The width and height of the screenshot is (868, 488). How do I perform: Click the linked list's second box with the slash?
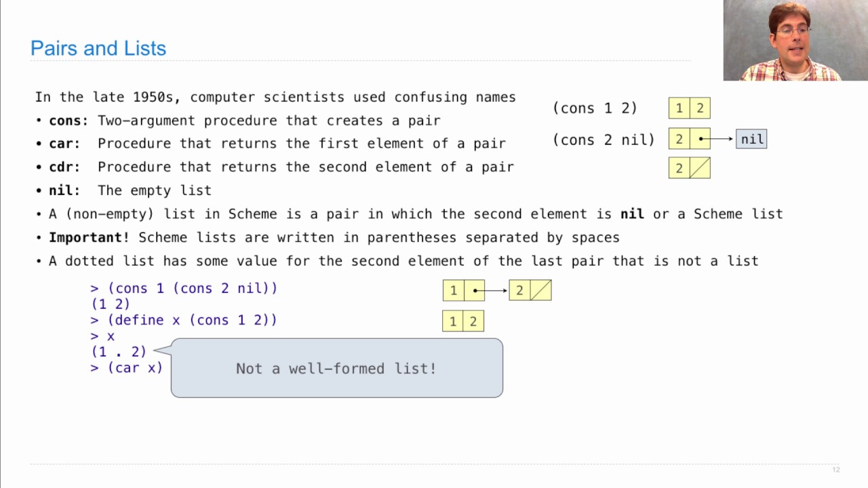coord(530,291)
